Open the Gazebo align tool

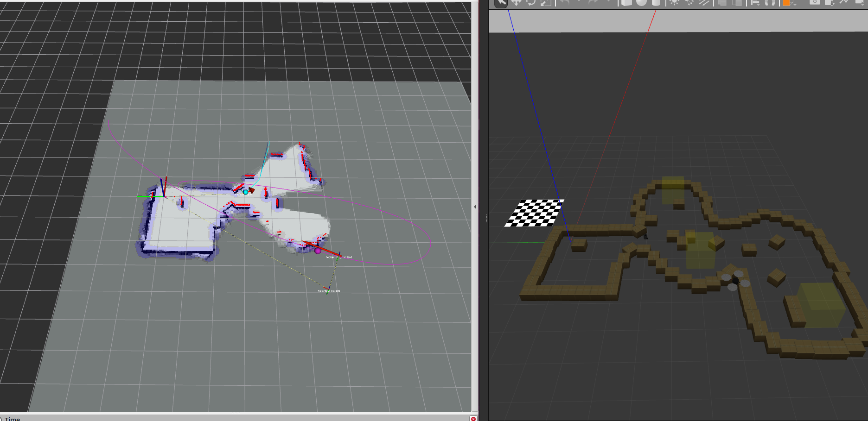point(755,2)
